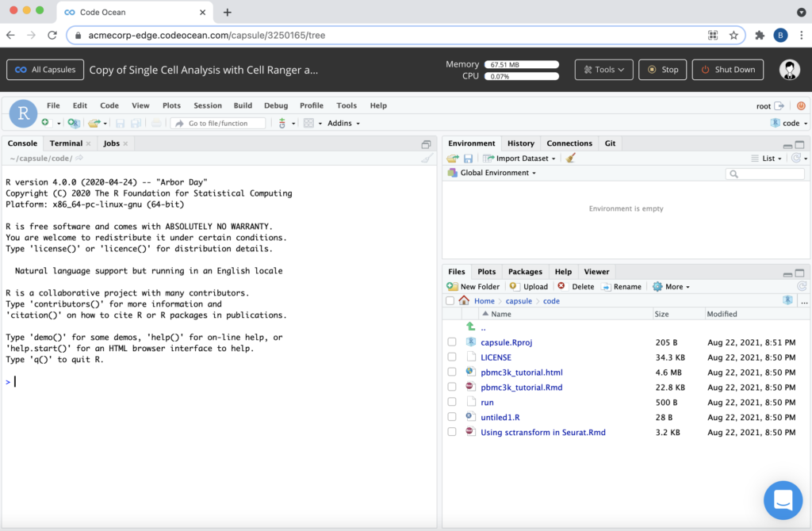Select pbmc3k_tutorial.Rmd via its checkbox
812x531 pixels.
[452, 387]
